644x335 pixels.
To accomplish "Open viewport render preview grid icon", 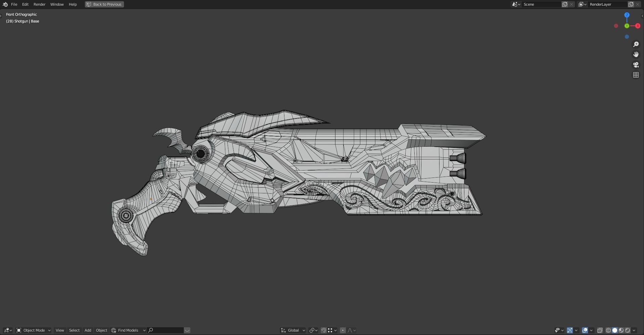I will tap(636, 75).
